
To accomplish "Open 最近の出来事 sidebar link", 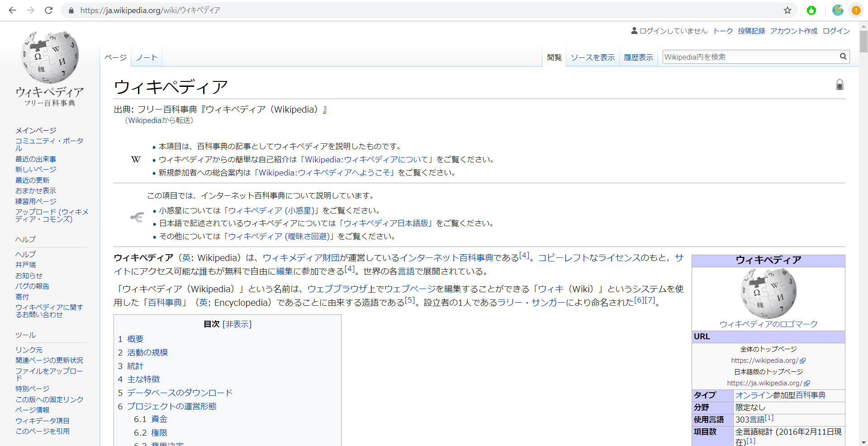I will 36,159.
